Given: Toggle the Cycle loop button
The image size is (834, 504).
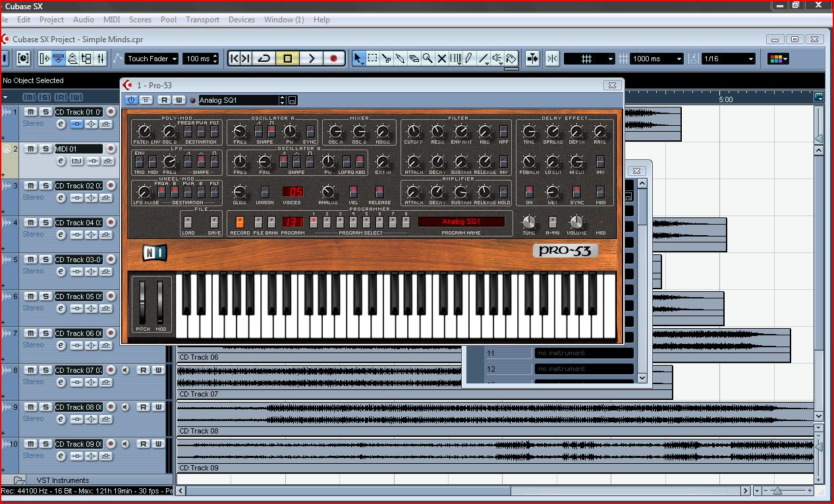Looking at the screenshot, I should (264, 59).
